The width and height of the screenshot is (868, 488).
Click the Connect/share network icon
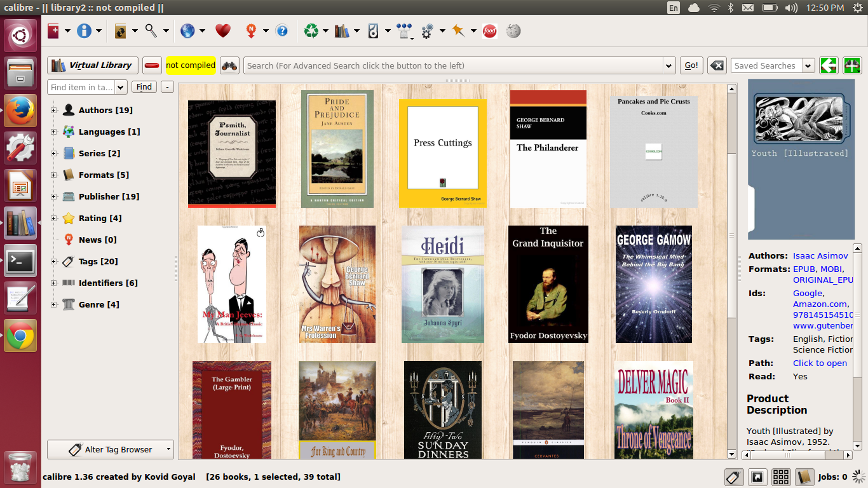404,30
